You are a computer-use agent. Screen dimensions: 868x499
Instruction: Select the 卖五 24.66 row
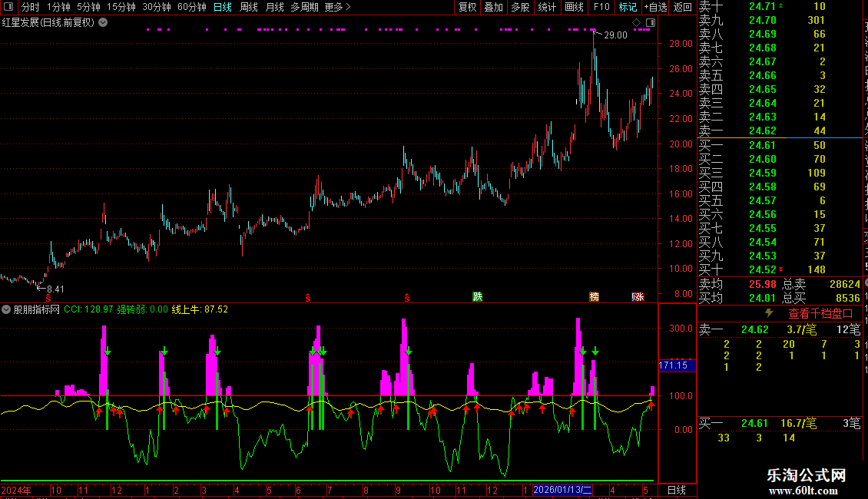coord(780,75)
